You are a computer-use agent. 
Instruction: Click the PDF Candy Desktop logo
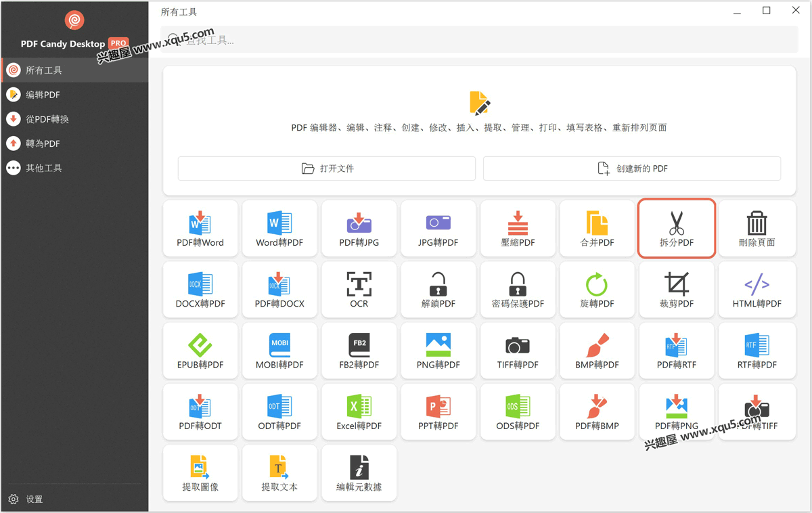74,20
